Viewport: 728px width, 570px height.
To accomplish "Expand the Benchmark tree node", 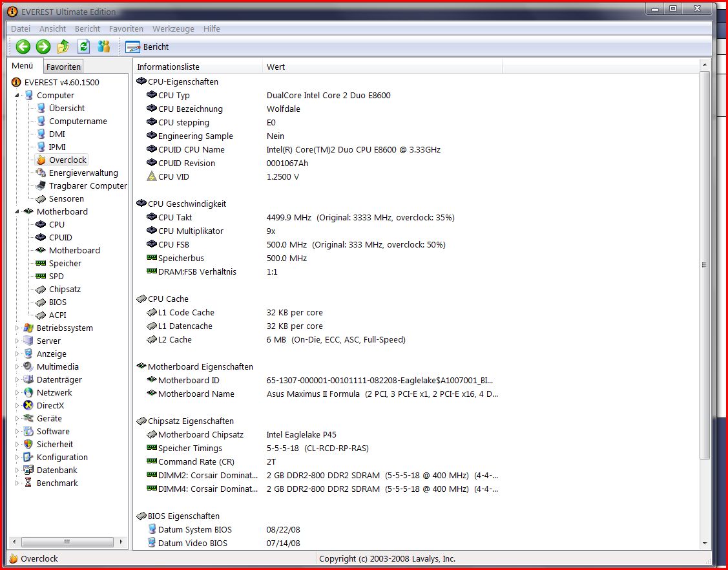I will [x=17, y=483].
